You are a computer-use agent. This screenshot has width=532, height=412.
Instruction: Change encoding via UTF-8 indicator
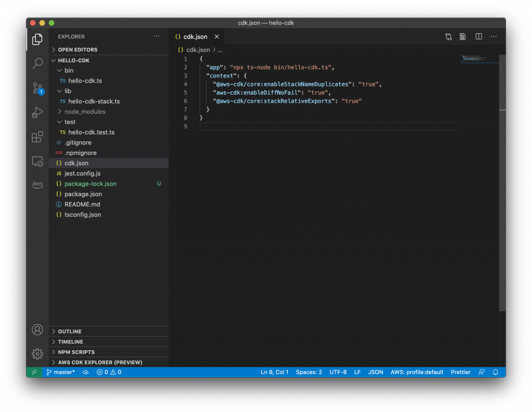(x=338, y=373)
